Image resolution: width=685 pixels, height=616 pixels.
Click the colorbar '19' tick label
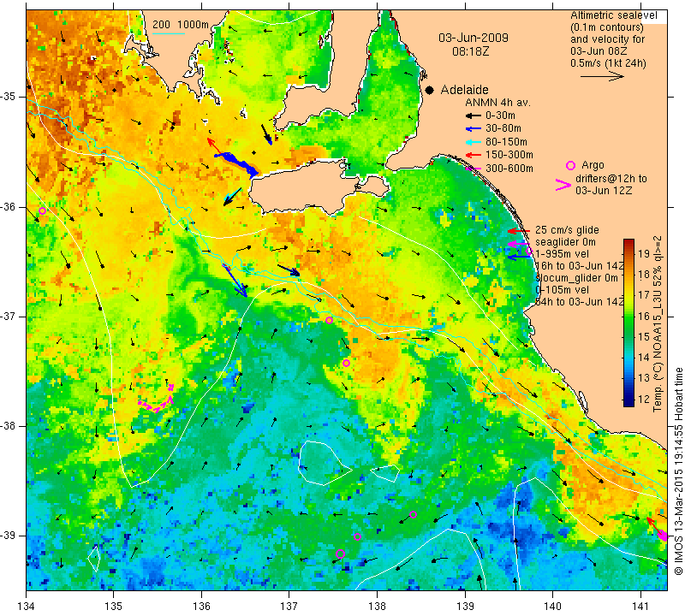[x=644, y=253]
